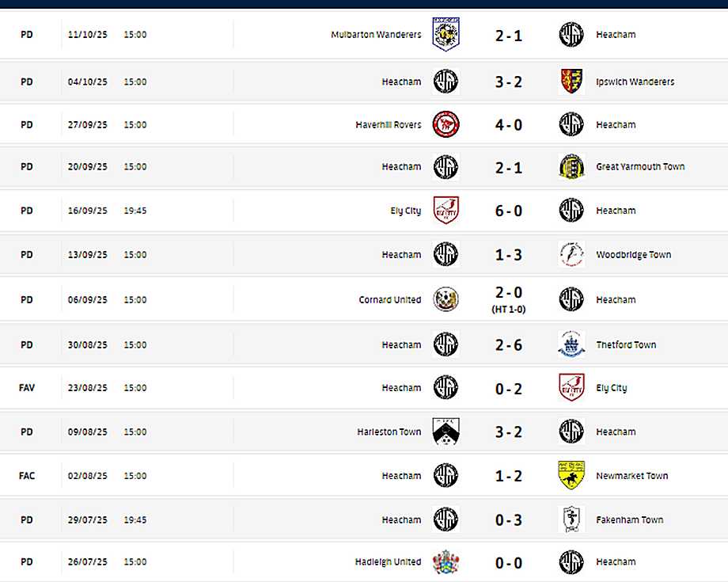This screenshot has height=582, width=728.
Task: Click the Hadleigh United club crest
Action: tap(446, 562)
